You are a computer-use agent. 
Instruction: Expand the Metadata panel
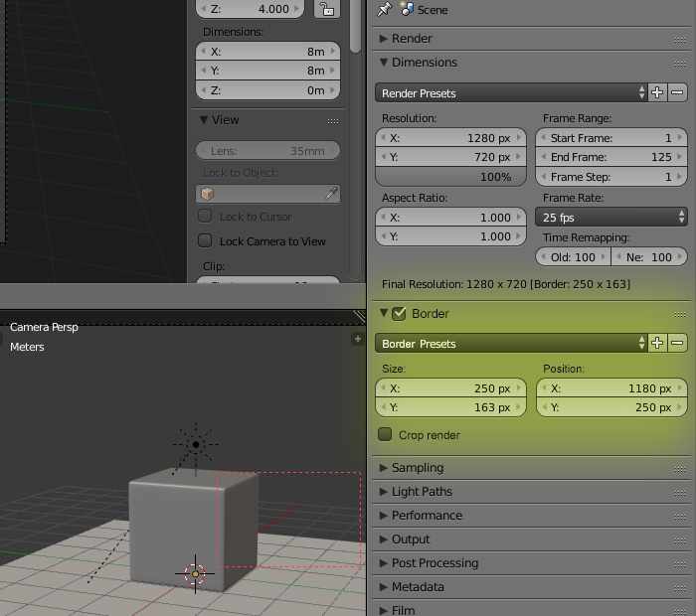(384, 587)
